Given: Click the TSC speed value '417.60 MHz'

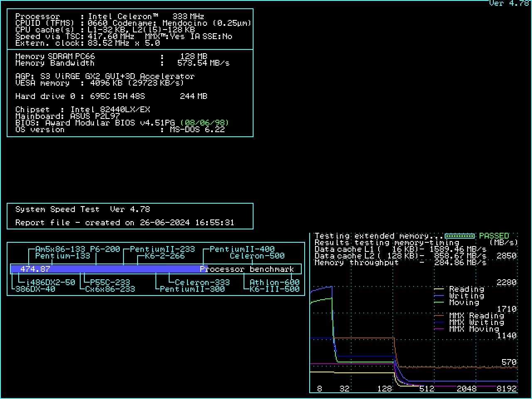Looking at the screenshot, I should point(111,37).
